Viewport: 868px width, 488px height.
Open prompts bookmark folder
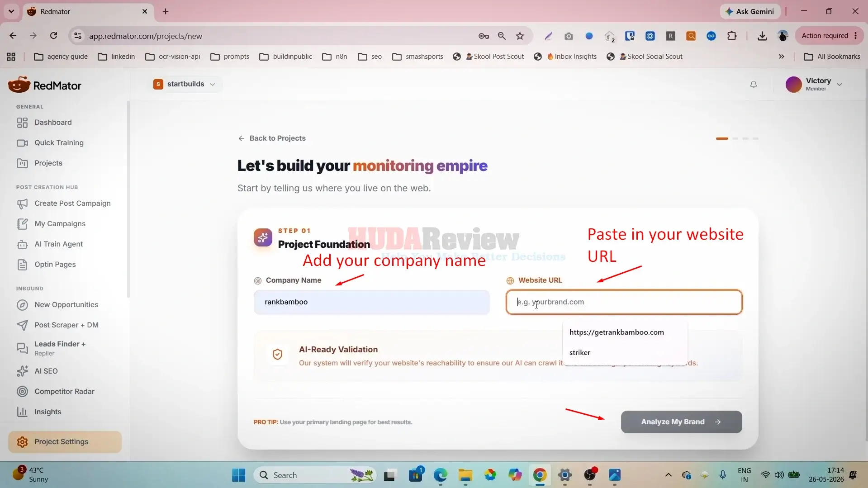(x=230, y=57)
